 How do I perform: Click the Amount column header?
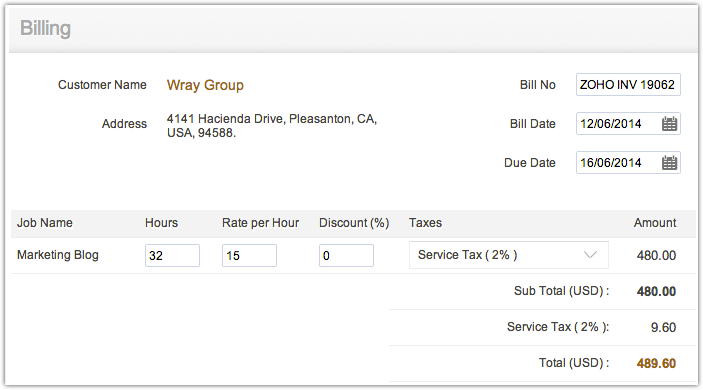pos(655,223)
